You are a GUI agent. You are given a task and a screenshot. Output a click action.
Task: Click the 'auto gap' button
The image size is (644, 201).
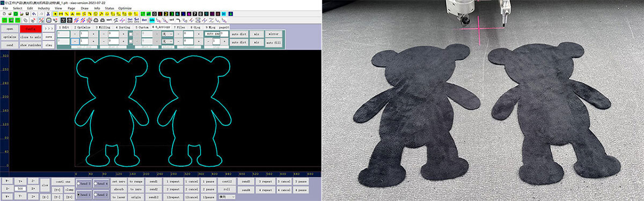coord(212,33)
